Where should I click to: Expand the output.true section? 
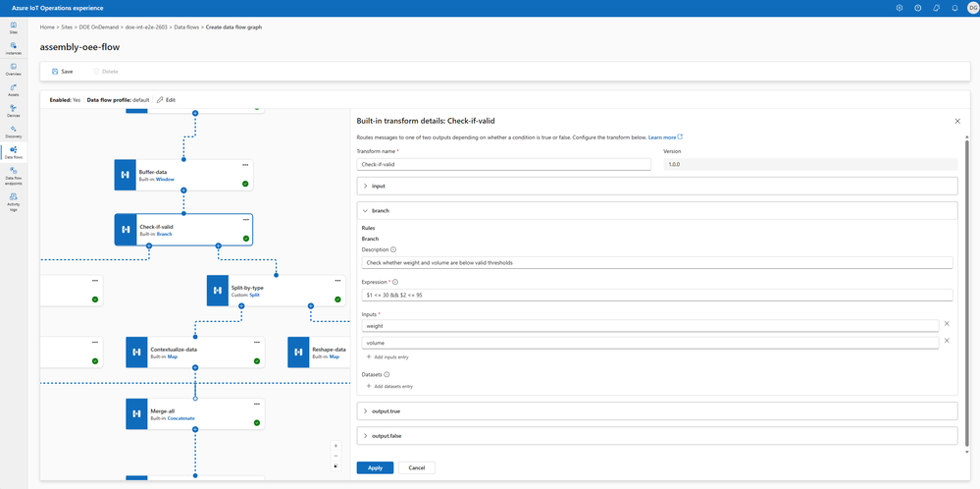657,410
